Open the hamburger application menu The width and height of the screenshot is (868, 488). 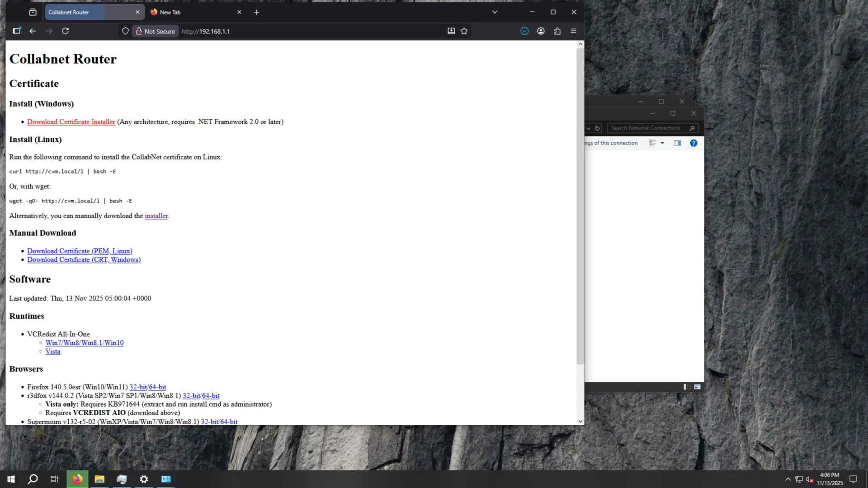click(x=573, y=31)
